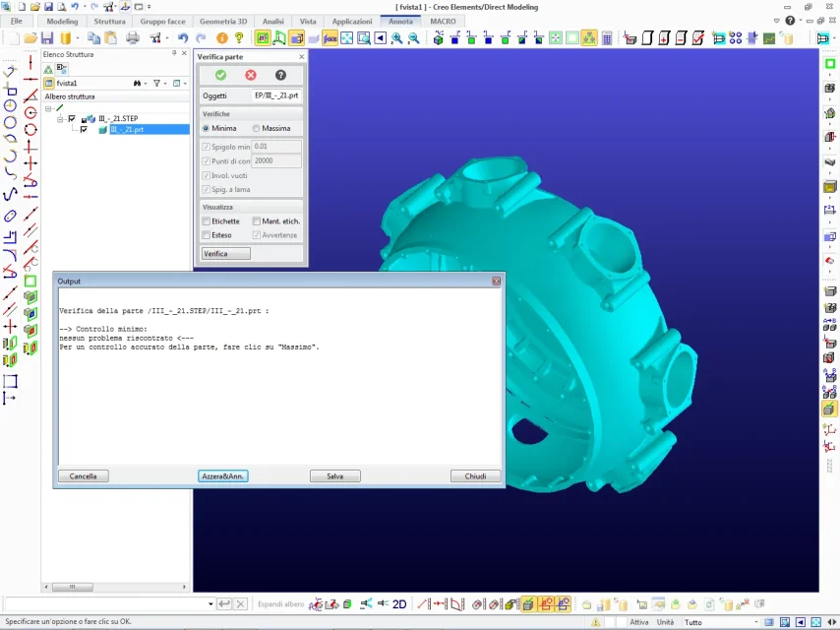Viewport: 840px width, 630px height.
Task: Switch to the Gruppo facce tab
Action: pos(163,21)
